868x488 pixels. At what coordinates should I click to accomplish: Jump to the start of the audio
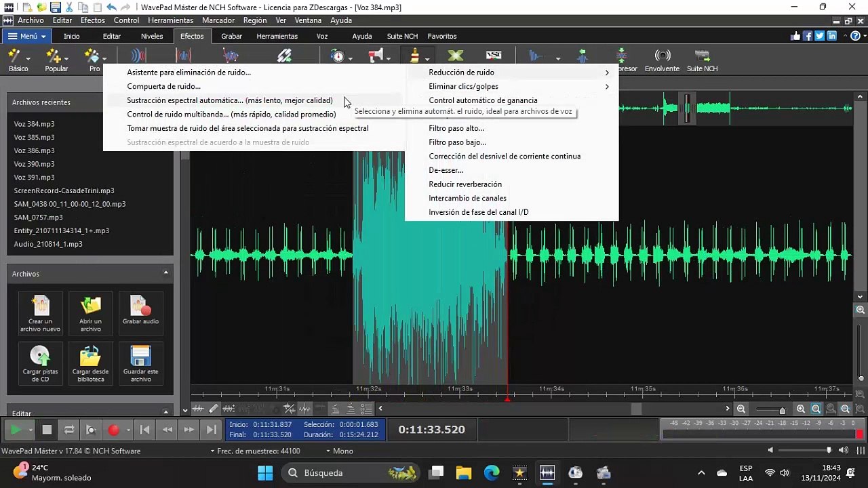click(144, 430)
